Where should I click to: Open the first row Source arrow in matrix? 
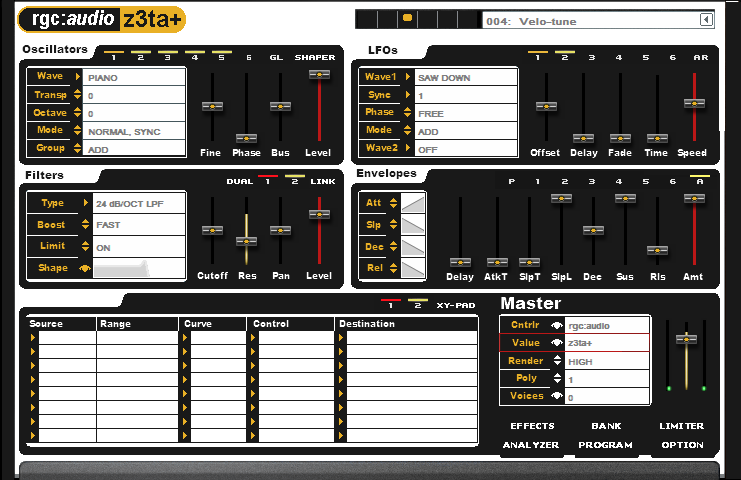click(33, 337)
